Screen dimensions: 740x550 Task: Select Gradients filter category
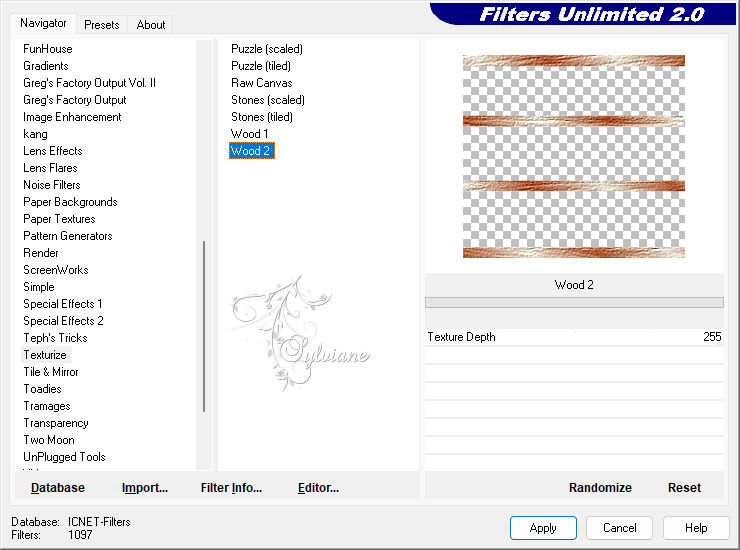[x=46, y=66]
